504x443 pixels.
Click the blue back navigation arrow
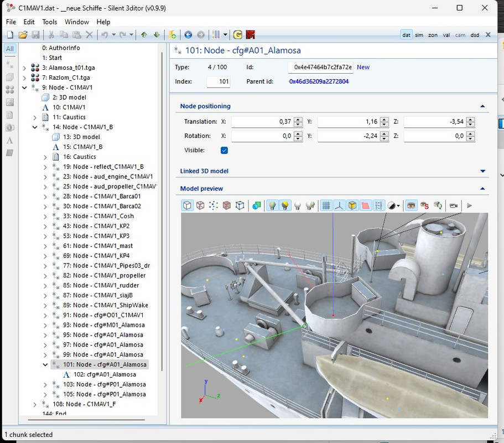coord(188,35)
